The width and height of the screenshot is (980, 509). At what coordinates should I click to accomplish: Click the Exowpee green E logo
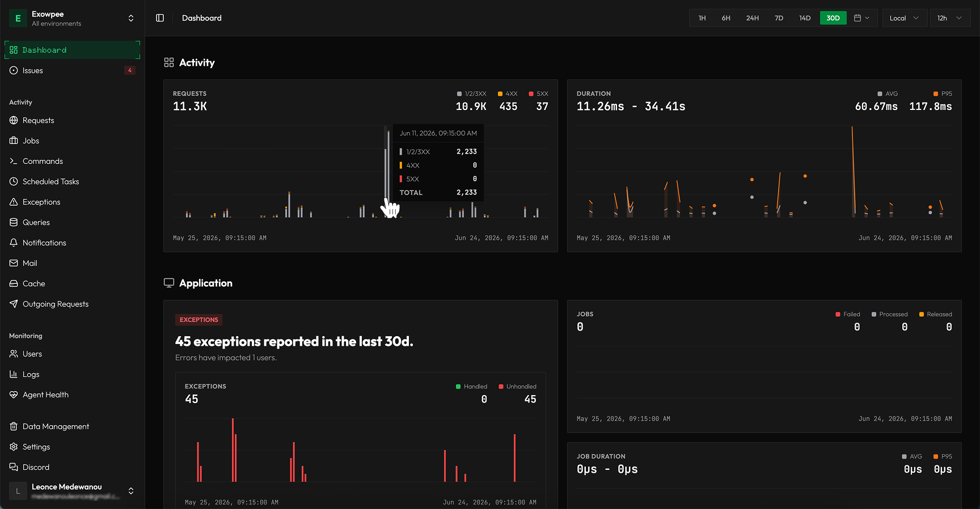pyautogui.click(x=18, y=18)
